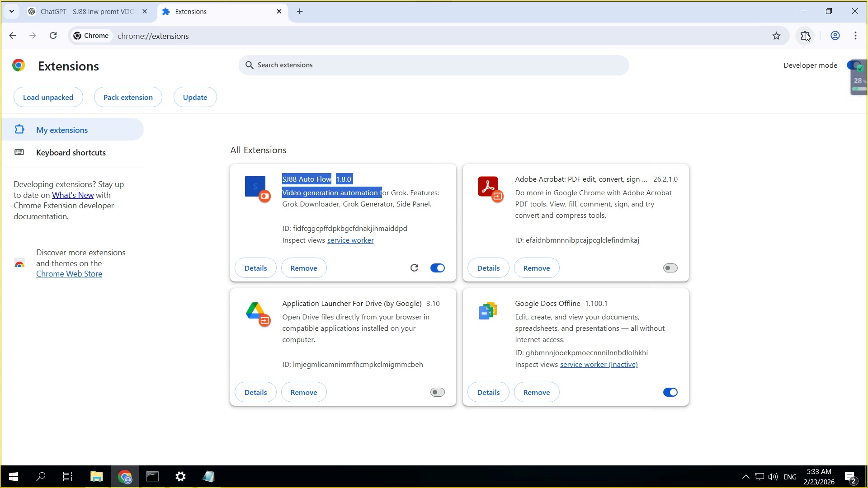Turn off the Google Docs Offline toggle
This screenshot has width=868, height=488.
pyautogui.click(x=670, y=392)
